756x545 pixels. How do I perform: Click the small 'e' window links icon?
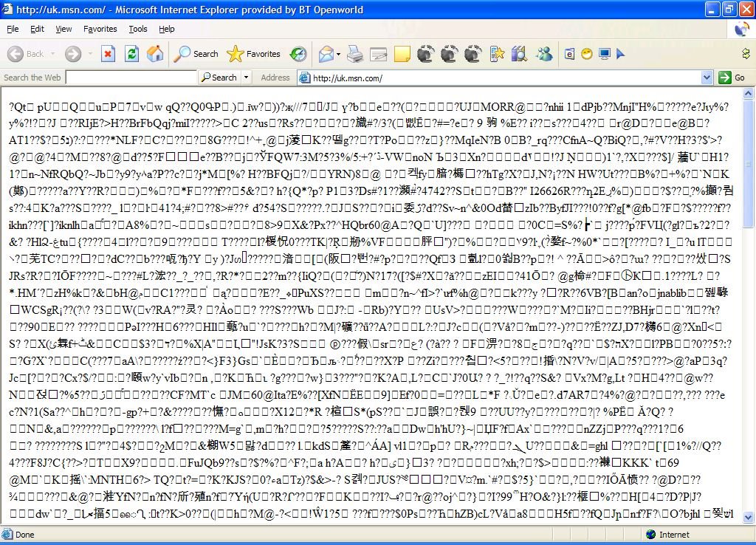tap(569, 54)
